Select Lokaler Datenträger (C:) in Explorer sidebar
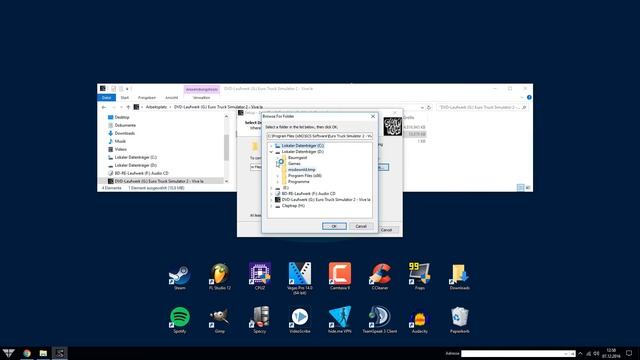 pos(135,157)
